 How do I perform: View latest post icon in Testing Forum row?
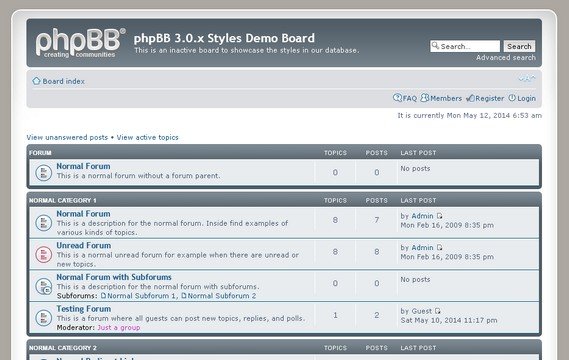[438, 311]
